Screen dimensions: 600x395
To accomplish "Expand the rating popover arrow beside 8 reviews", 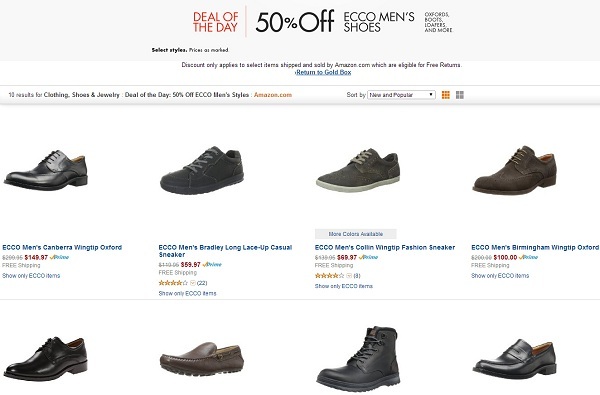I will [x=349, y=276].
